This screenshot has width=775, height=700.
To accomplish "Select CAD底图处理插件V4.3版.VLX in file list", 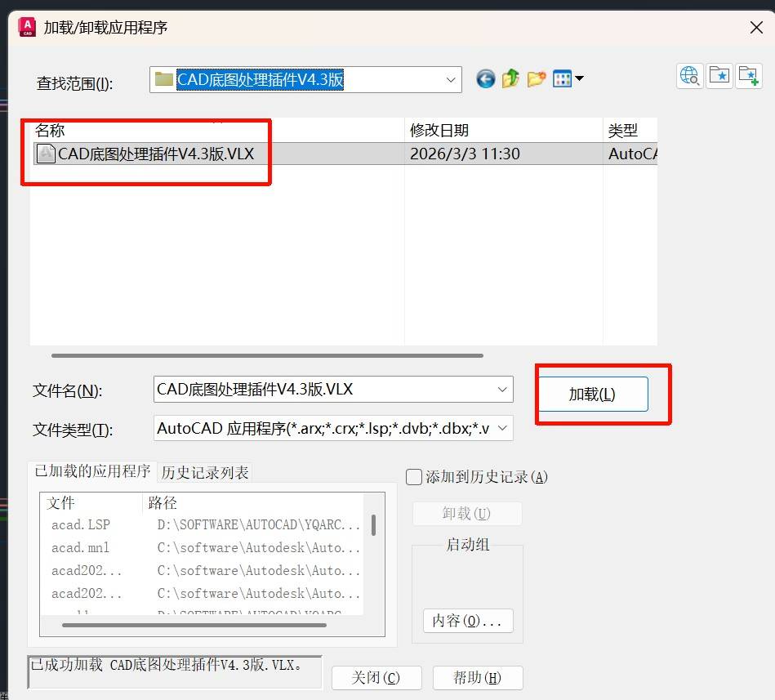I will pyautogui.click(x=155, y=154).
